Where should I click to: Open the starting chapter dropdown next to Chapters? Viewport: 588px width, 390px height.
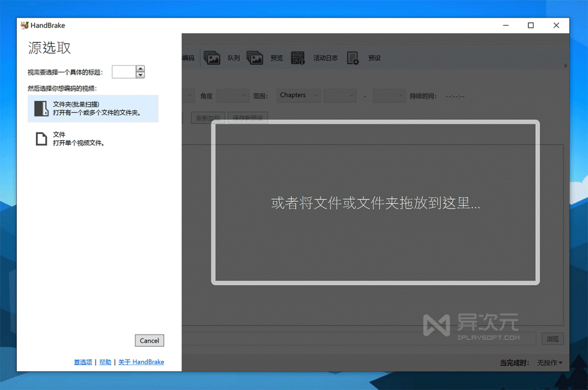point(340,95)
